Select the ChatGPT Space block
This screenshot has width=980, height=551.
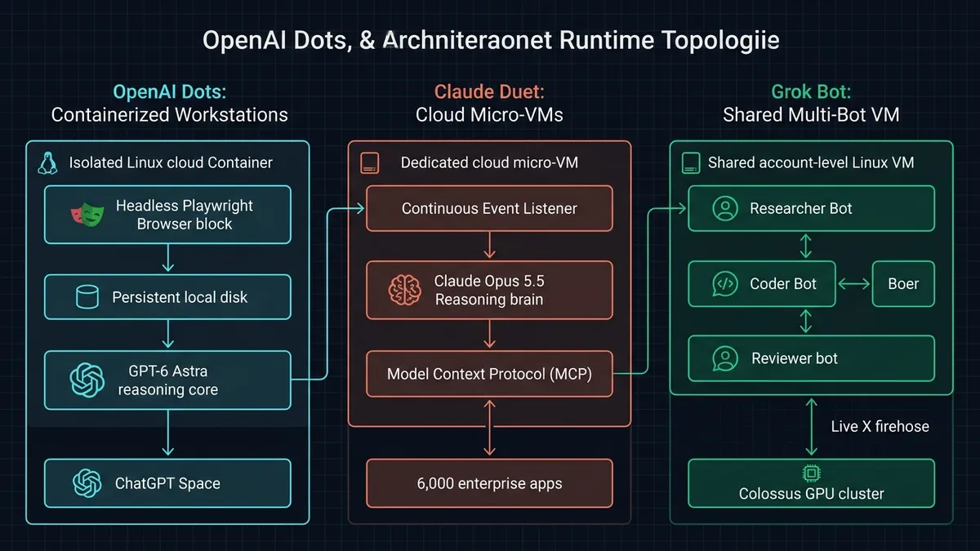[167, 483]
